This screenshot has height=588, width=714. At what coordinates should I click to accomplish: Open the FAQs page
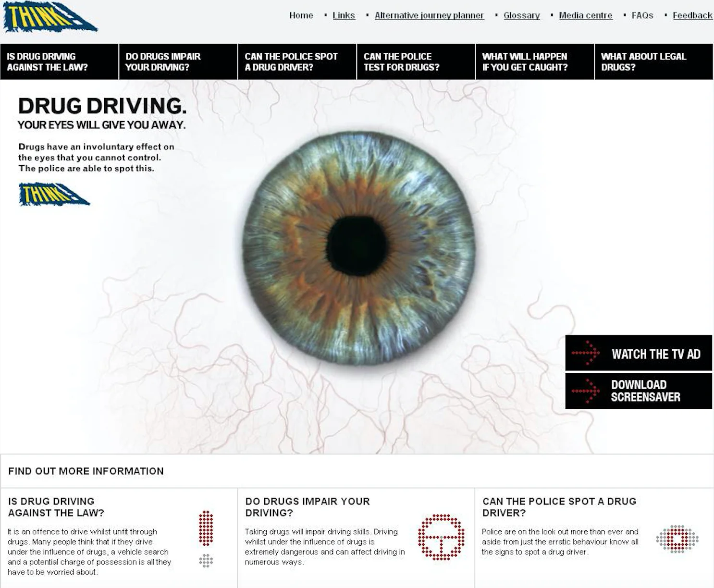(642, 15)
